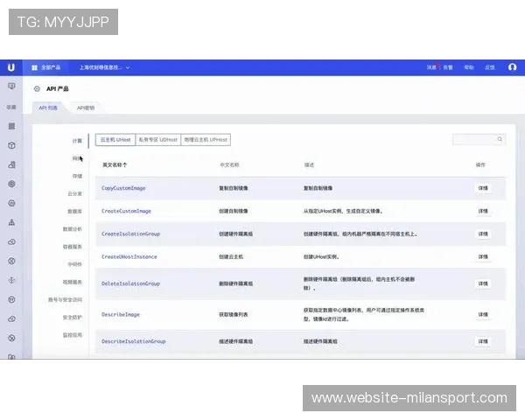Select the 视频服务 category

[73, 282]
